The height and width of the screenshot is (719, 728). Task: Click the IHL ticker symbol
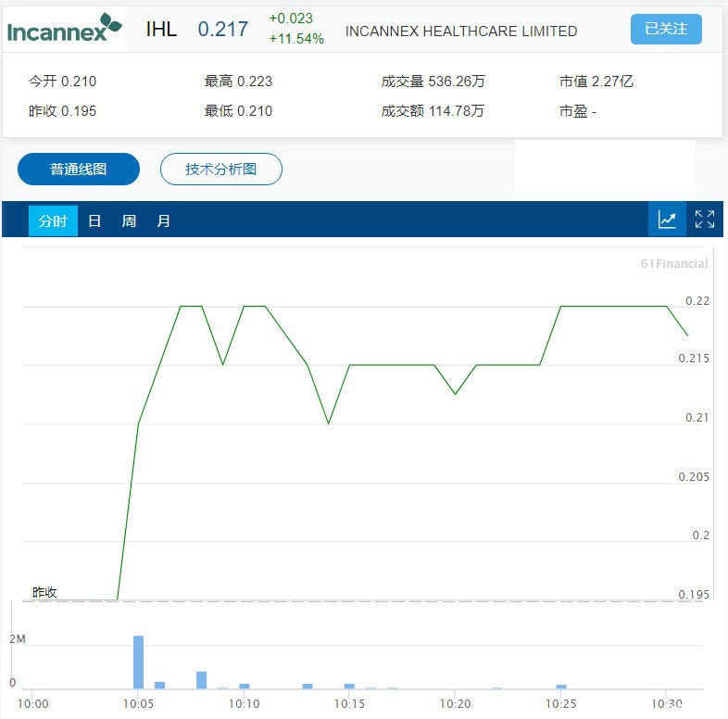tap(161, 30)
